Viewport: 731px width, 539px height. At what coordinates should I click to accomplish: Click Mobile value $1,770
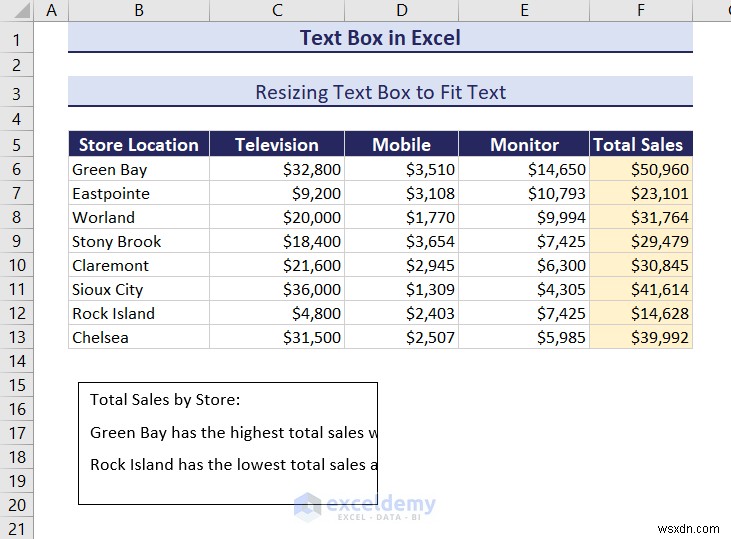(x=401, y=217)
